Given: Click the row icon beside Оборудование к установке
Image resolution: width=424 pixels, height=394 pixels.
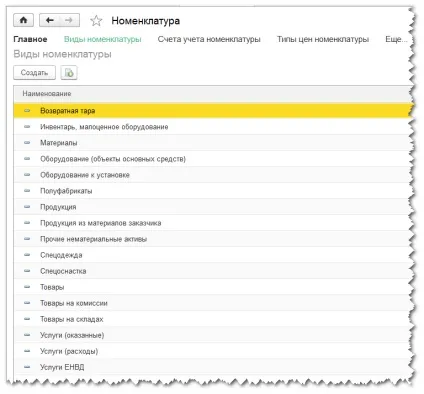Looking at the screenshot, I should pyautogui.click(x=27, y=175).
